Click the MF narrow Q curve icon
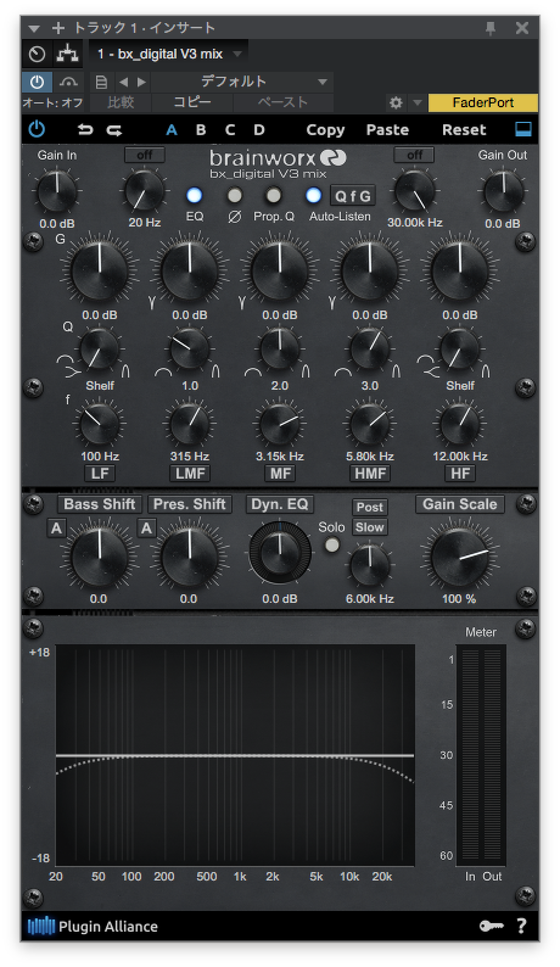 point(305,371)
